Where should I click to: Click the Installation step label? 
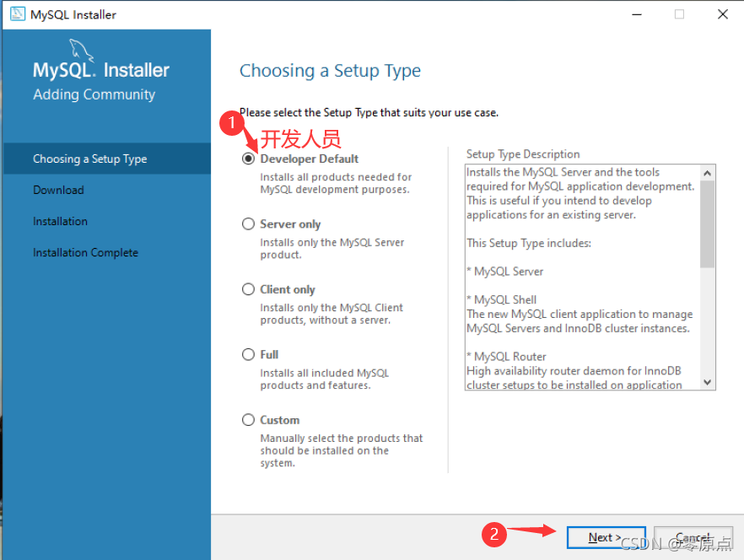coord(60,221)
